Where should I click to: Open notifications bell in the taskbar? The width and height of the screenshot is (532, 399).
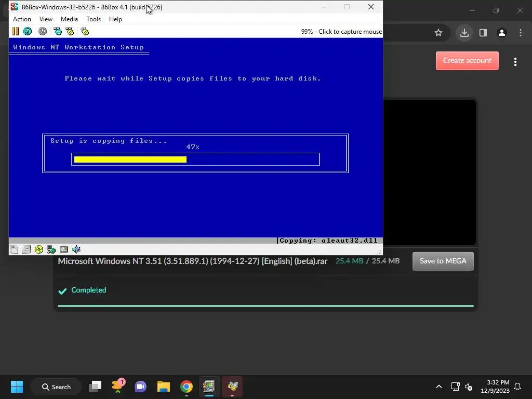[x=518, y=387]
